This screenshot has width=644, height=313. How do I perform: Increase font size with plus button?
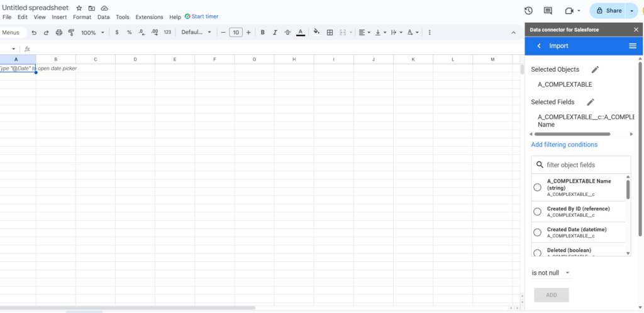248,33
